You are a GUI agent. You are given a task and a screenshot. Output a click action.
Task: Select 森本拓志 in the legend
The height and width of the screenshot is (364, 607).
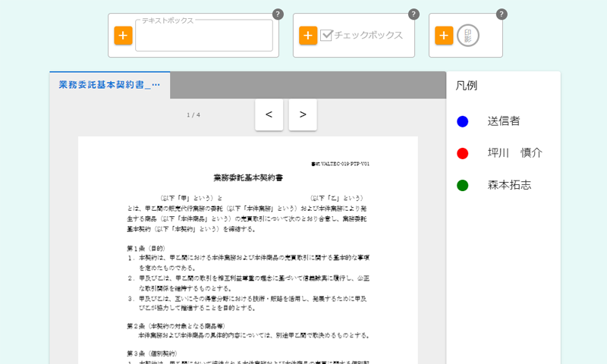click(x=509, y=185)
